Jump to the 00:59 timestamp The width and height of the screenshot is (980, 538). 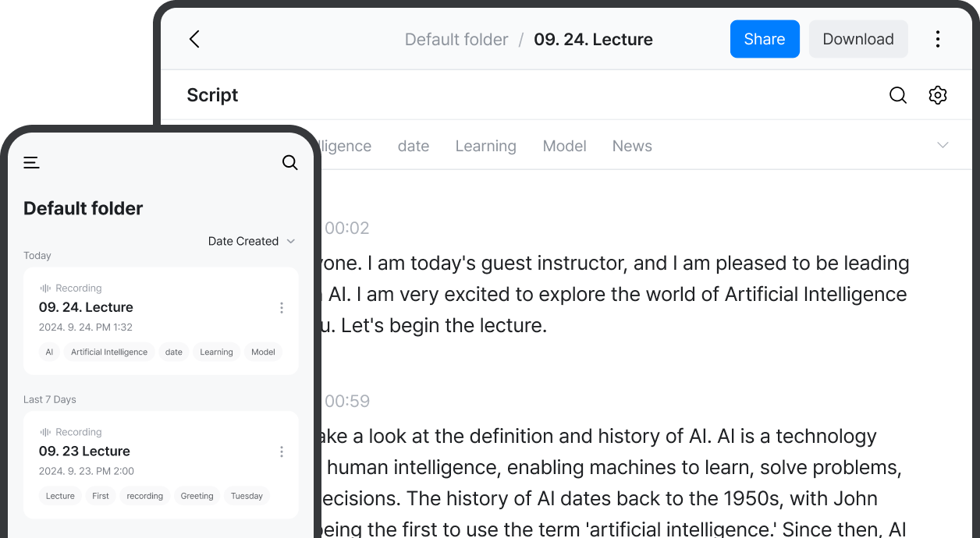coord(346,401)
